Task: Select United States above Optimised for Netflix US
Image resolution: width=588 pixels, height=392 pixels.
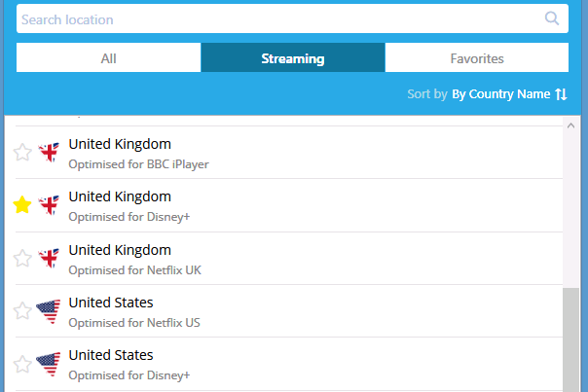Action: point(111,303)
